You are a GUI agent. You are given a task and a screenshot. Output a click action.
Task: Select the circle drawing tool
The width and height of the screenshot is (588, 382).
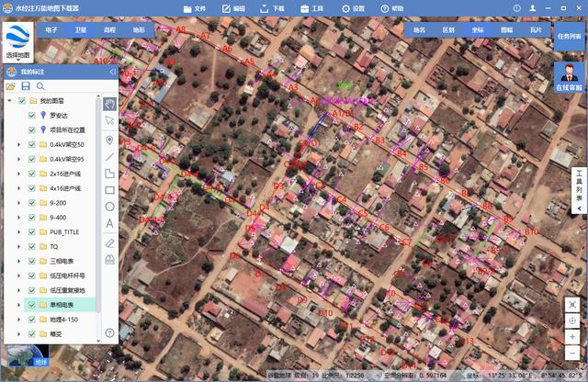click(109, 207)
